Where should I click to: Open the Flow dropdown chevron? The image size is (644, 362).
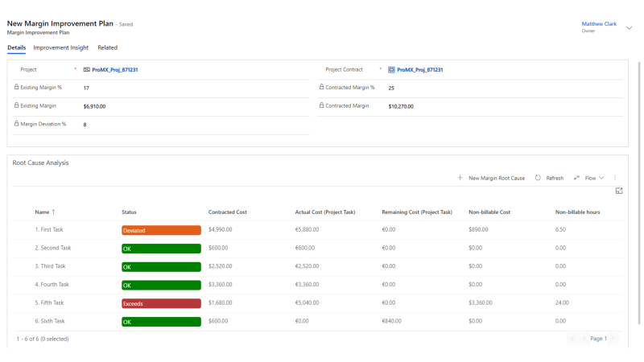click(x=601, y=178)
